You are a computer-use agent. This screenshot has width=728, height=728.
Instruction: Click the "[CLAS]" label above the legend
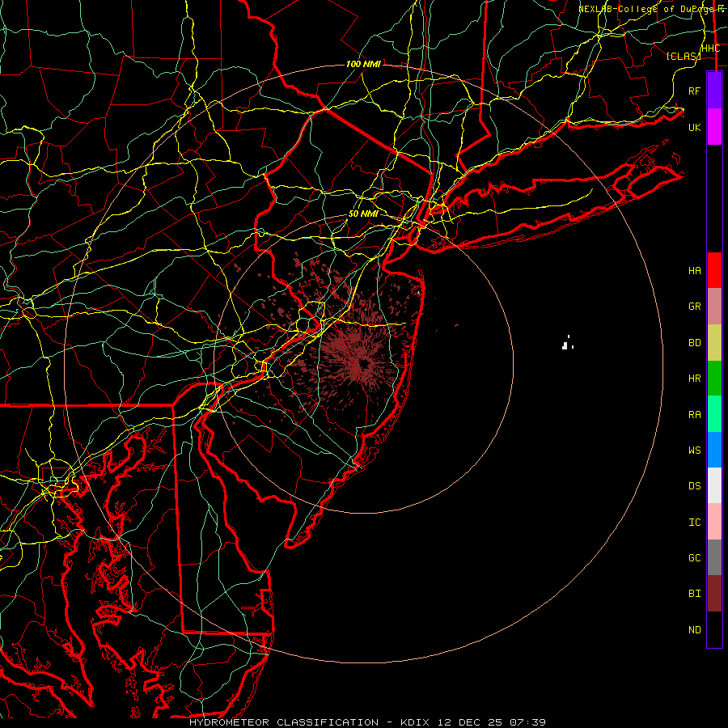684,57
